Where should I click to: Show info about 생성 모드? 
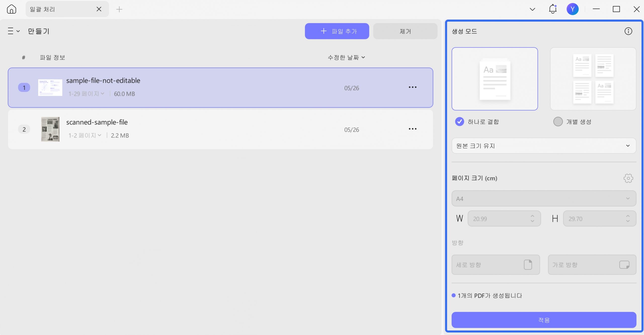[x=628, y=31]
